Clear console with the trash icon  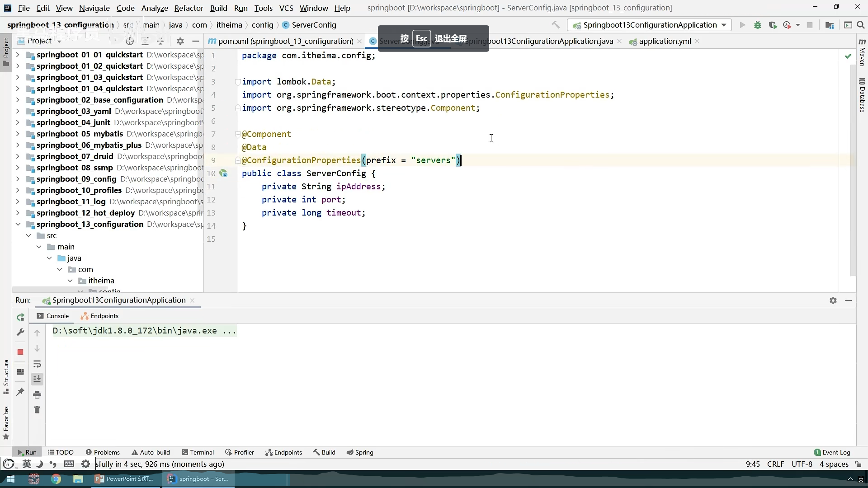tap(37, 410)
